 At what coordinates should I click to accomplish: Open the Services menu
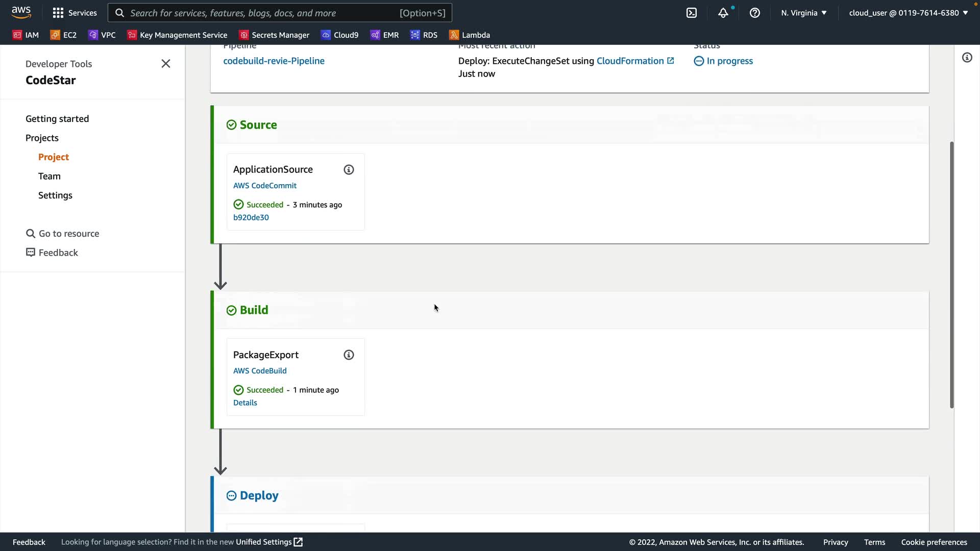(x=75, y=13)
